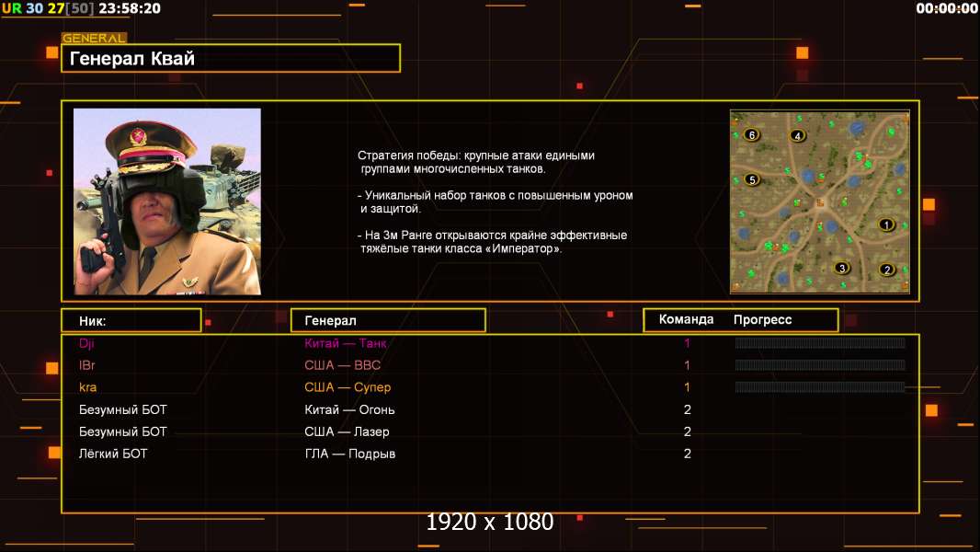
Task: Select the 'Лёгкий БОТ' player name
Action: (x=113, y=454)
